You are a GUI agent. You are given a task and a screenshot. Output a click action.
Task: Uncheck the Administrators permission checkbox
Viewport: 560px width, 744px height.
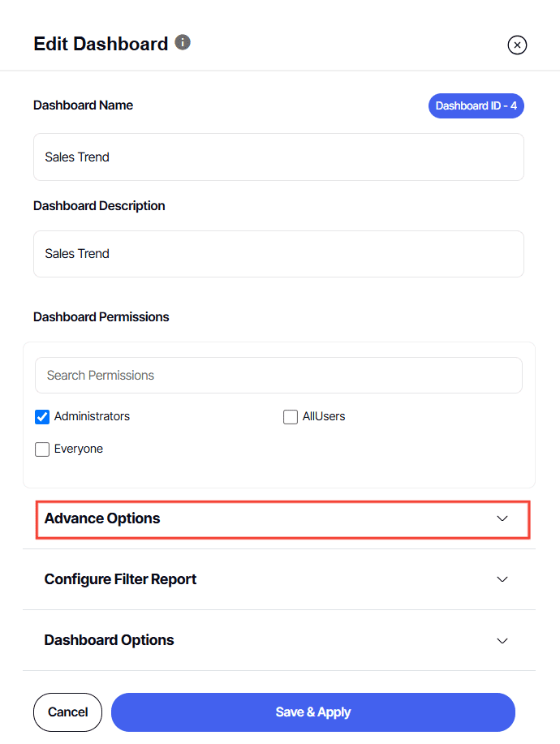(x=41, y=416)
